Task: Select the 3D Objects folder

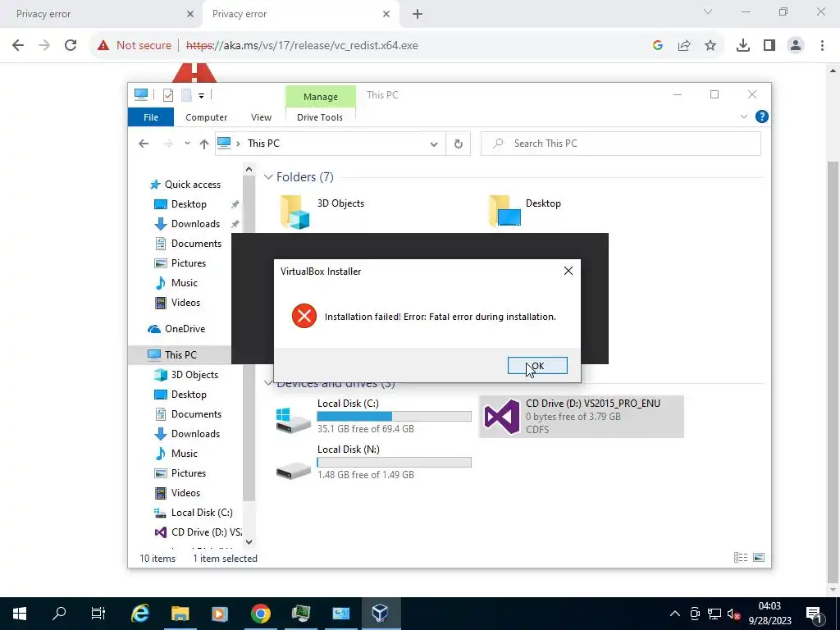Action: point(322,212)
